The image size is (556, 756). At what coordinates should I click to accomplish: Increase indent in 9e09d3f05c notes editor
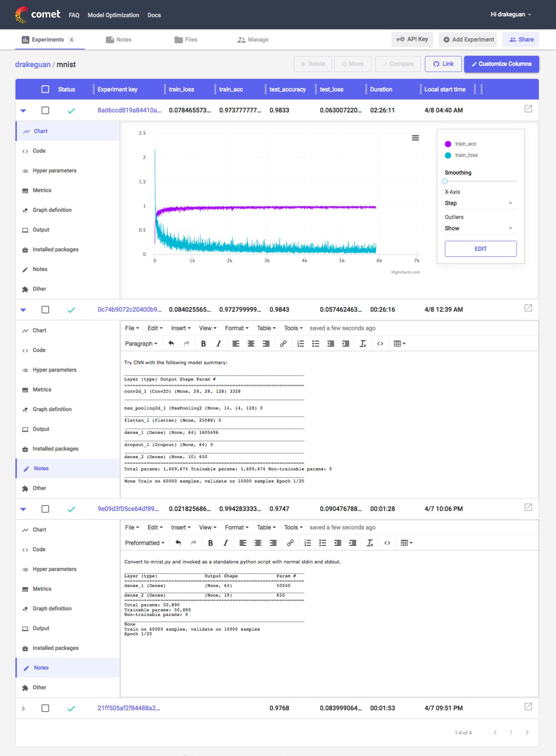353,543
